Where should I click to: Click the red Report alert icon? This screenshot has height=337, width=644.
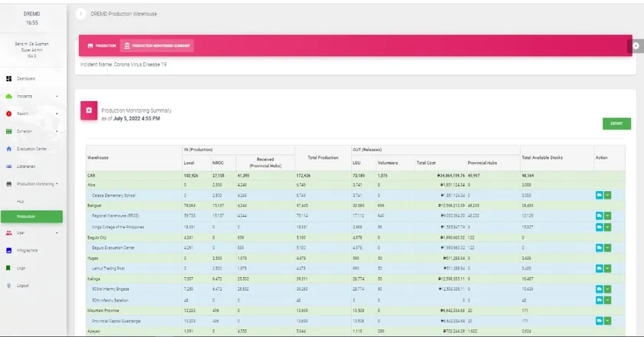click(x=8, y=114)
